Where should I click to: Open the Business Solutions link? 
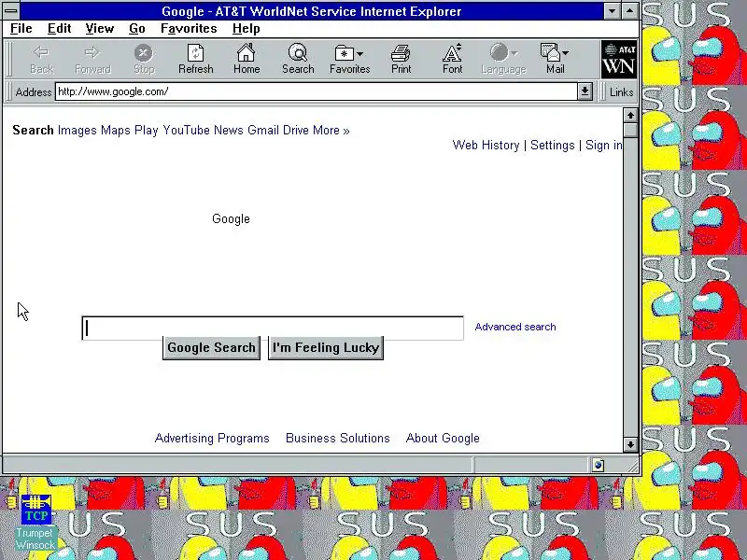(x=338, y=438)
